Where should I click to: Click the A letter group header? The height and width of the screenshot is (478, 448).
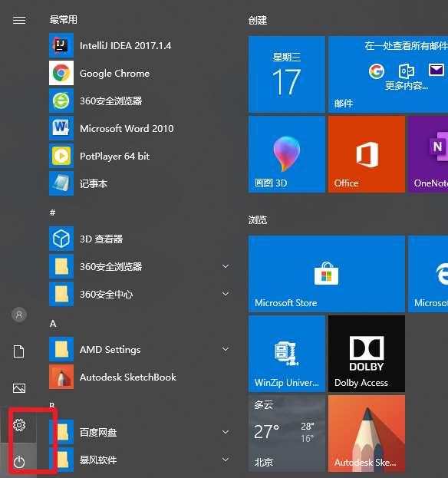point(53,324)
